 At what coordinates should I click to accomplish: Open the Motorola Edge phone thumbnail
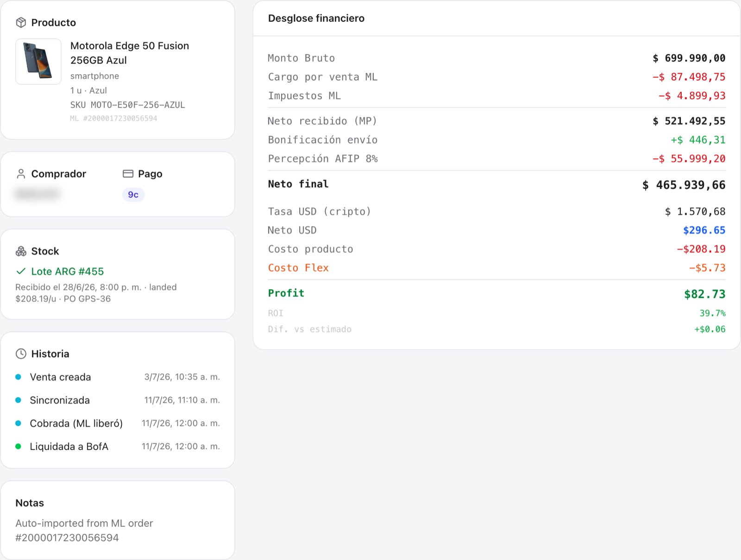click(38, 62)
